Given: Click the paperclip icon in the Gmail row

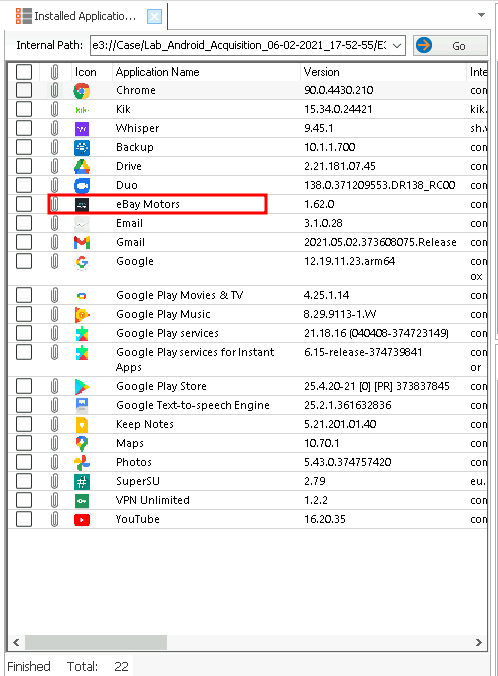Looking at the screenshot, I should (x=54, y=242).
